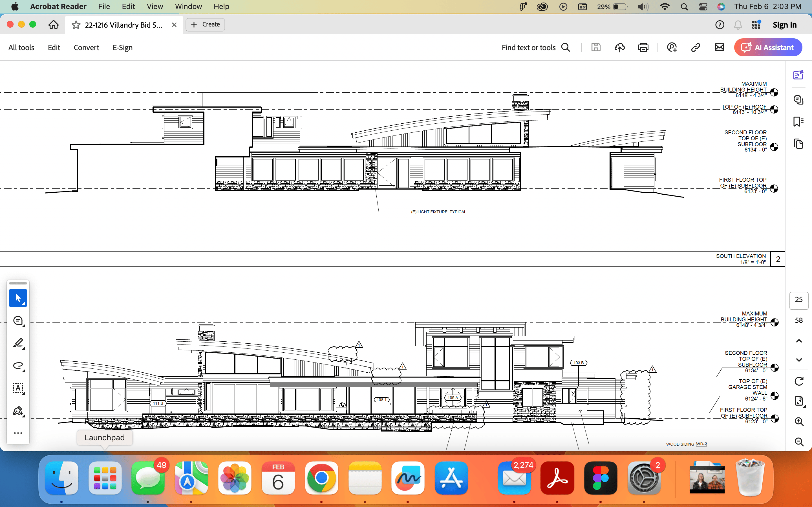Viewport: 812px width, 507px height.
Task: Choose the freehand draw loop tool
Action: point(18,366)
